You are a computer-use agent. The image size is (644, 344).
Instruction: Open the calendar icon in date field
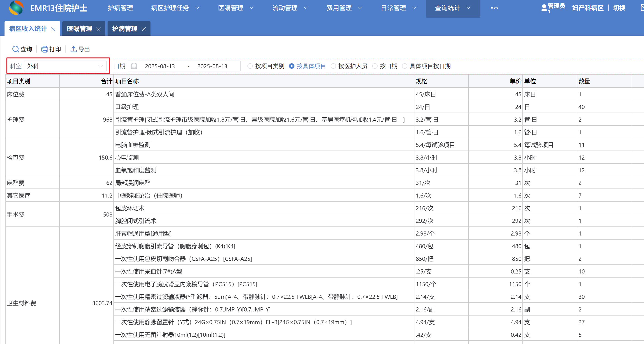(134, 66)
